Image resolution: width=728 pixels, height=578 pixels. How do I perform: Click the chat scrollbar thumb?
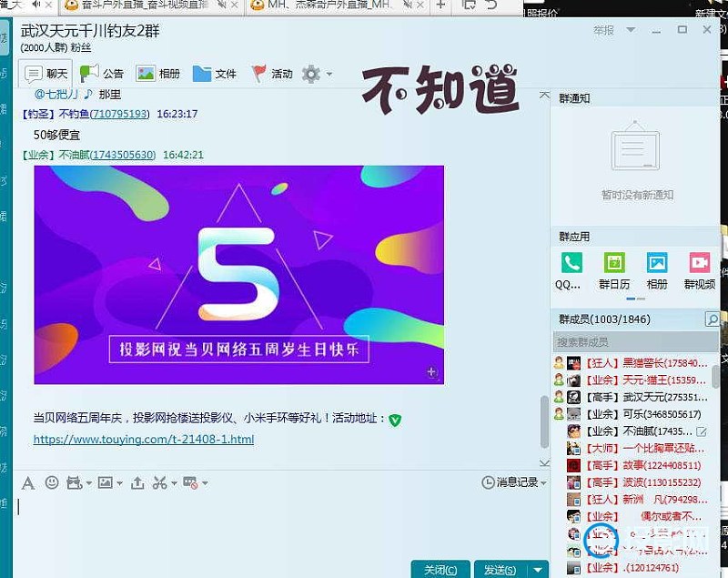[544, 421]
